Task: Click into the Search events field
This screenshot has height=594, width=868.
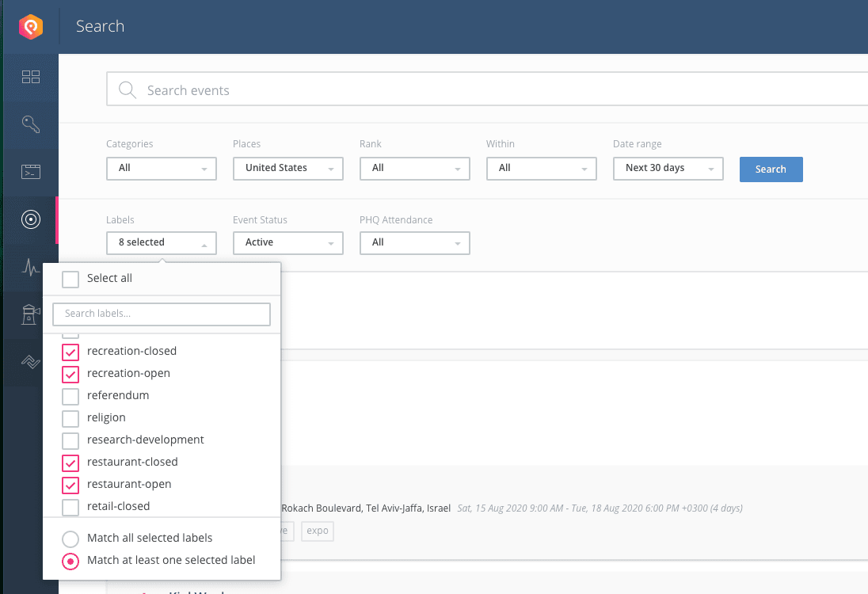Action: point(475,90)
